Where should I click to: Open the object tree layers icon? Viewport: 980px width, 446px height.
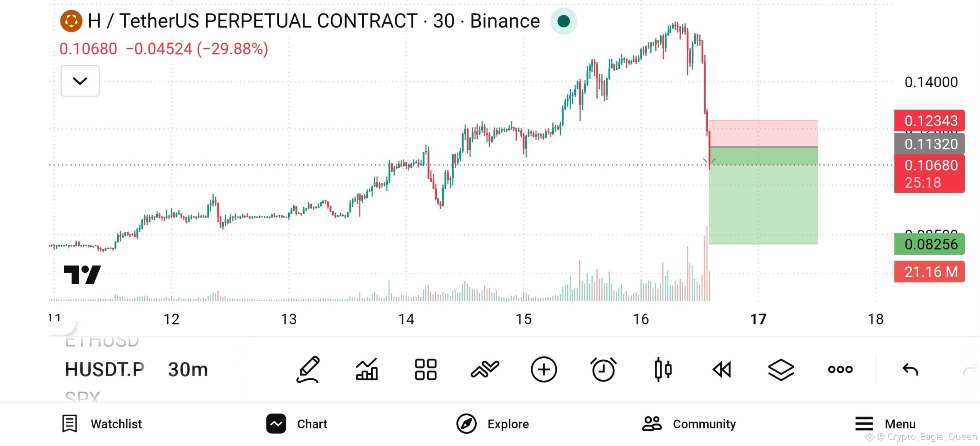(781, 370)
